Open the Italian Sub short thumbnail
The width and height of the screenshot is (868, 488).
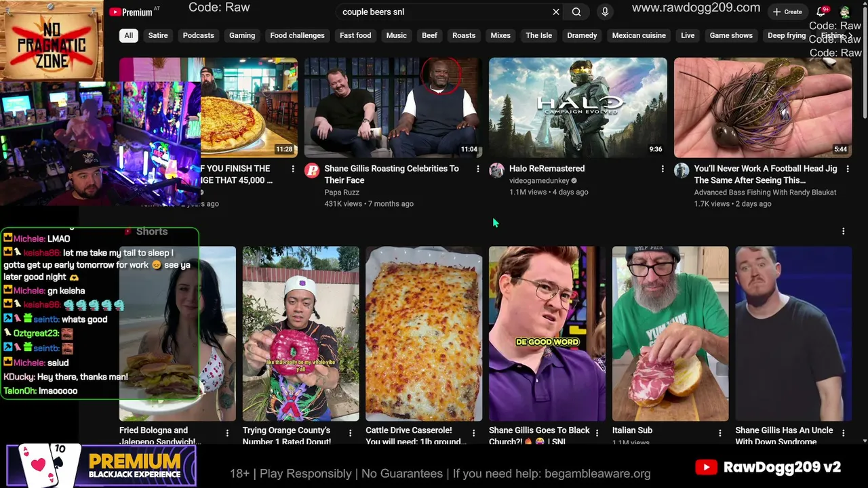point(671,333)
